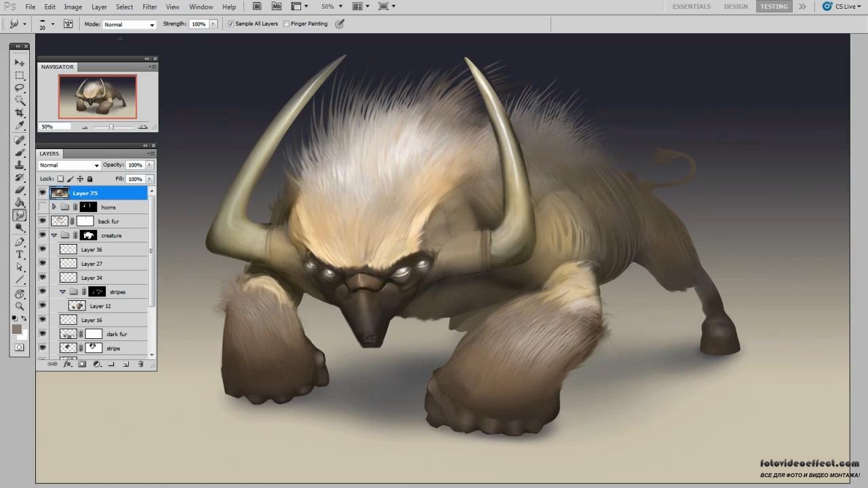Hide the back fur layer
The height and width of the screenshot is (488, 868).
click(x=43, y=221)
